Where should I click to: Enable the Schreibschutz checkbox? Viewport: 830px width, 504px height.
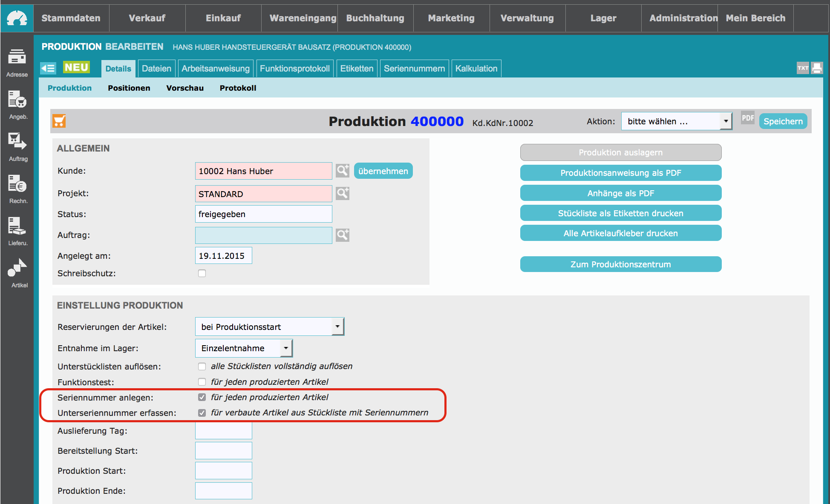(202, 273)
